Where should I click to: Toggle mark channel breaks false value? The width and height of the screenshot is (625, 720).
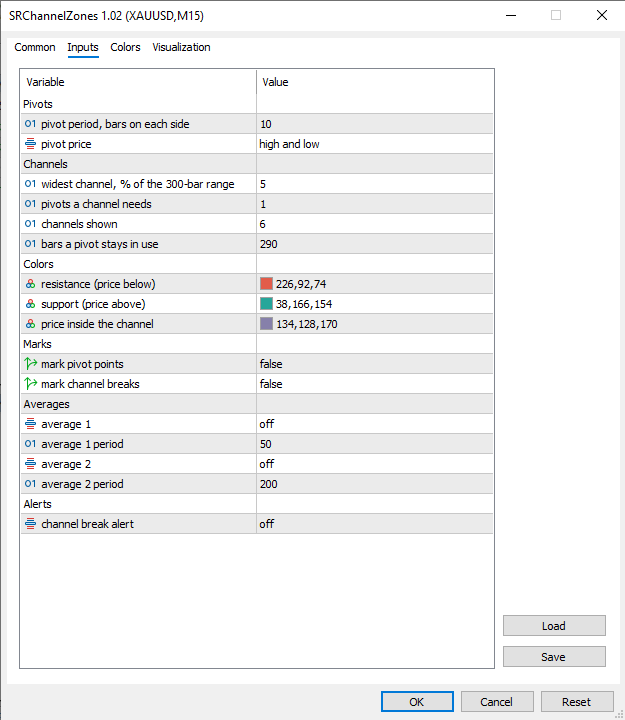[375, 384]
